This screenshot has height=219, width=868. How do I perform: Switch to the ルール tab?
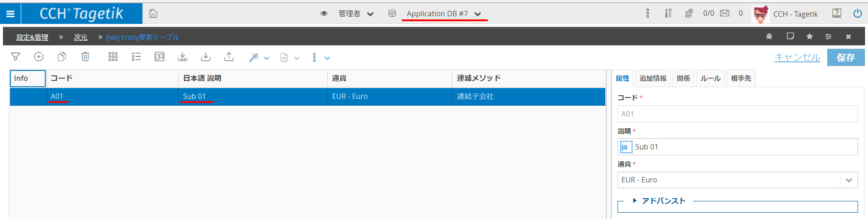click(710, 79)
